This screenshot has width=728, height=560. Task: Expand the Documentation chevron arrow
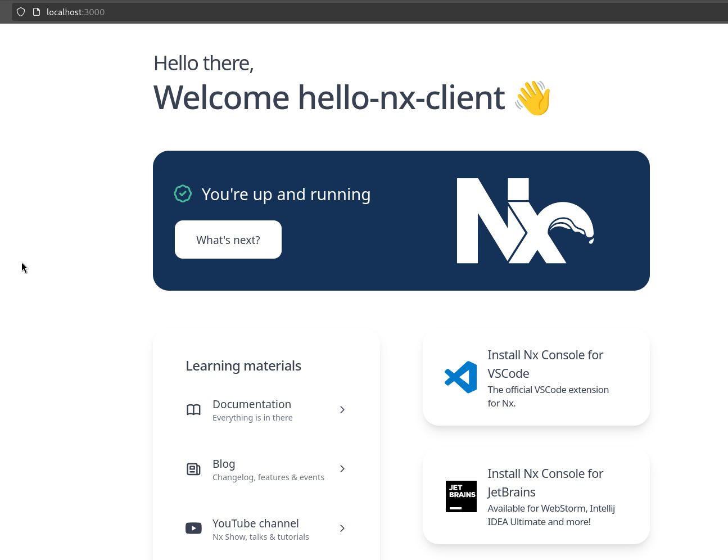[342, 410]
